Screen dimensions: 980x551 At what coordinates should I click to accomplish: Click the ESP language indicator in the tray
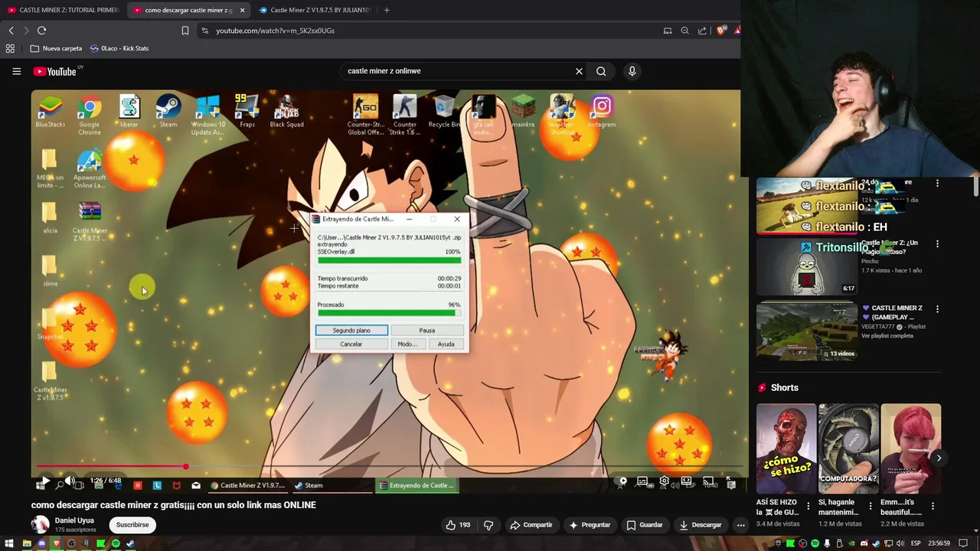click(916, 543)
